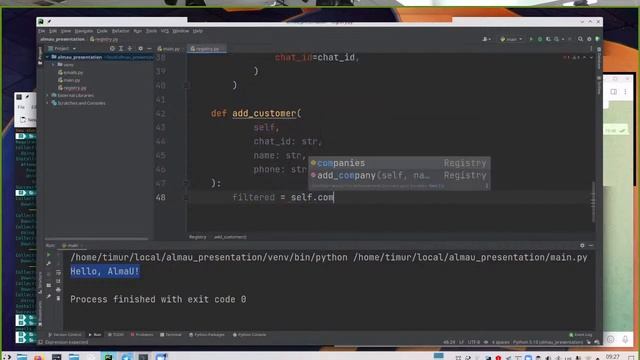Open Project panel gear options
The width and height of the screenshot is (640, 360).
pyautogui.click(x=140, y=49)
